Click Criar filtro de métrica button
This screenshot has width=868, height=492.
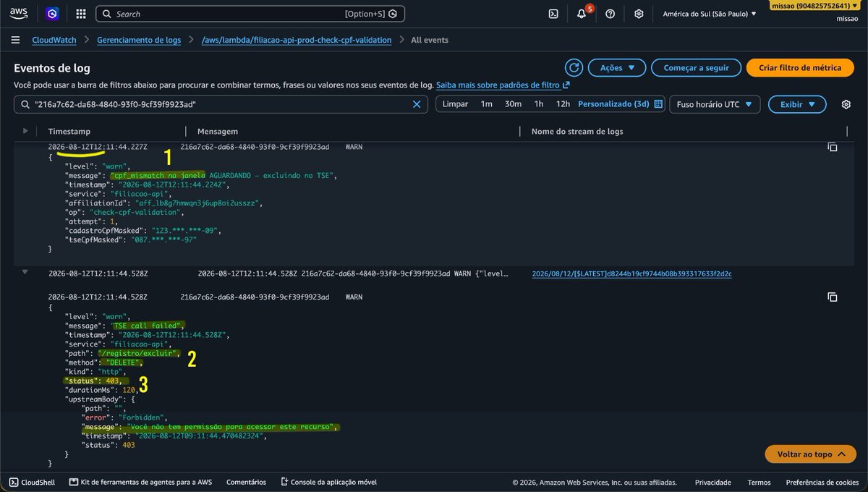click(x=800, y=68)
